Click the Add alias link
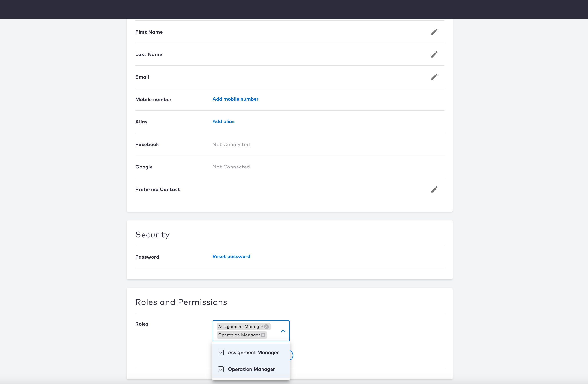This screenshot has height=384, width=588. pyautogui.click(x=223, y=121)
